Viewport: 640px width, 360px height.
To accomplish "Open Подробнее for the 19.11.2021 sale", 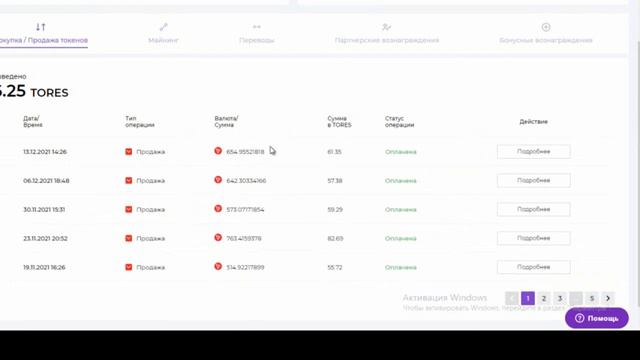I will coord(533,267).
